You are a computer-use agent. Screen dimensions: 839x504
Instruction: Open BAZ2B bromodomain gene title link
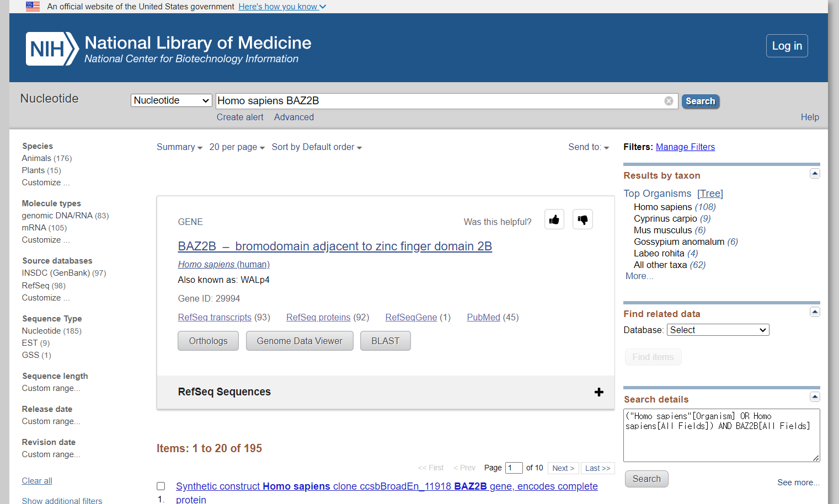[335, 246]
